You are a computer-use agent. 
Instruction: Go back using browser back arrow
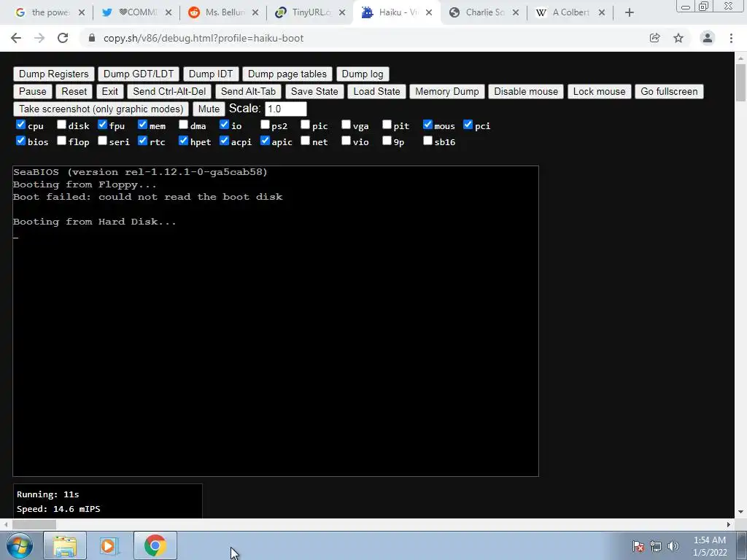[16, 38]
